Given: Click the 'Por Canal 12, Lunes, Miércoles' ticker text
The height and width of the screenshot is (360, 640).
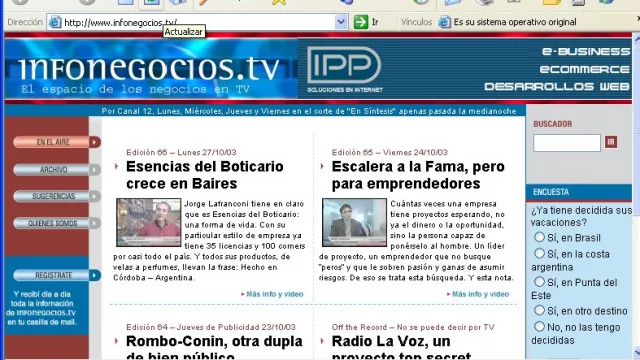Looking at the screenshot, I should point(309,111).
